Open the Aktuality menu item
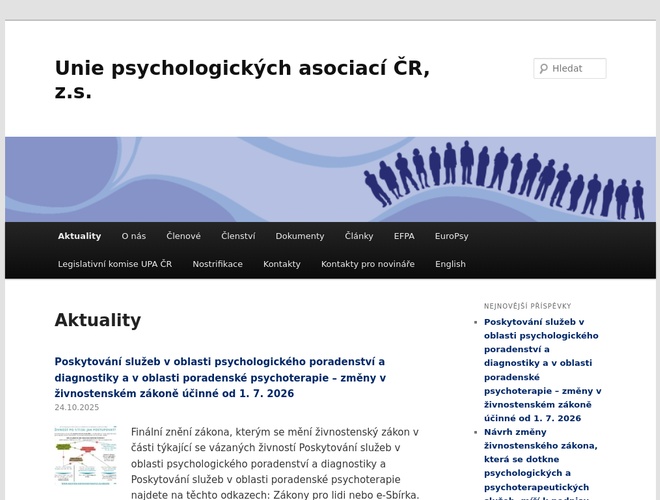 [x=79, y=236]
